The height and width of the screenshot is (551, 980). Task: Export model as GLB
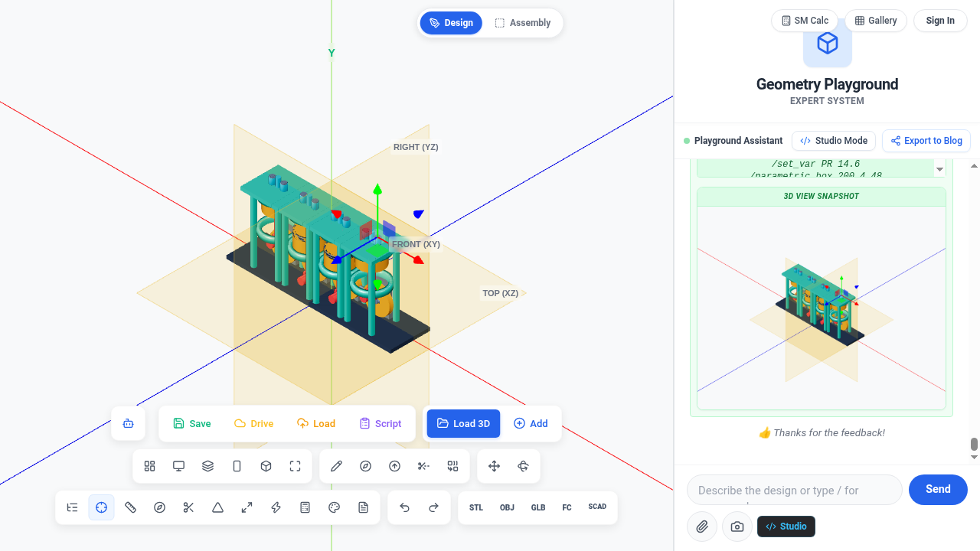pyautogui.click(x=538, y=507)
